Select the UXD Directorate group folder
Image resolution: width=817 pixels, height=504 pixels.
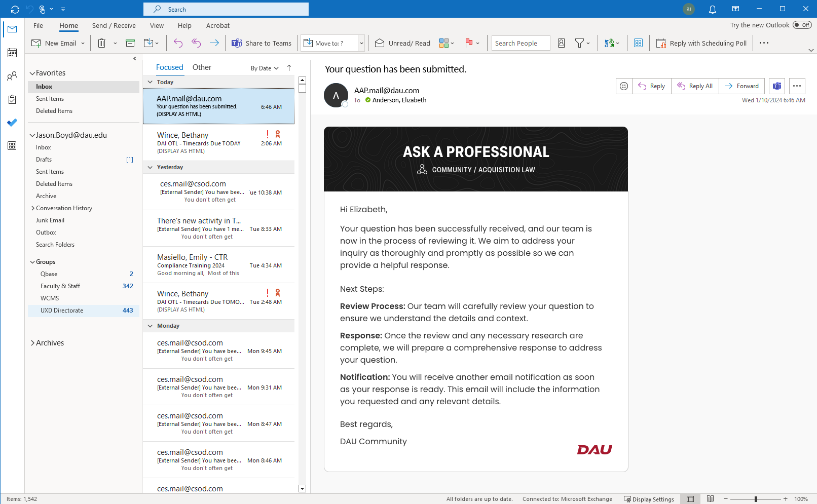(x=84, y=311)
